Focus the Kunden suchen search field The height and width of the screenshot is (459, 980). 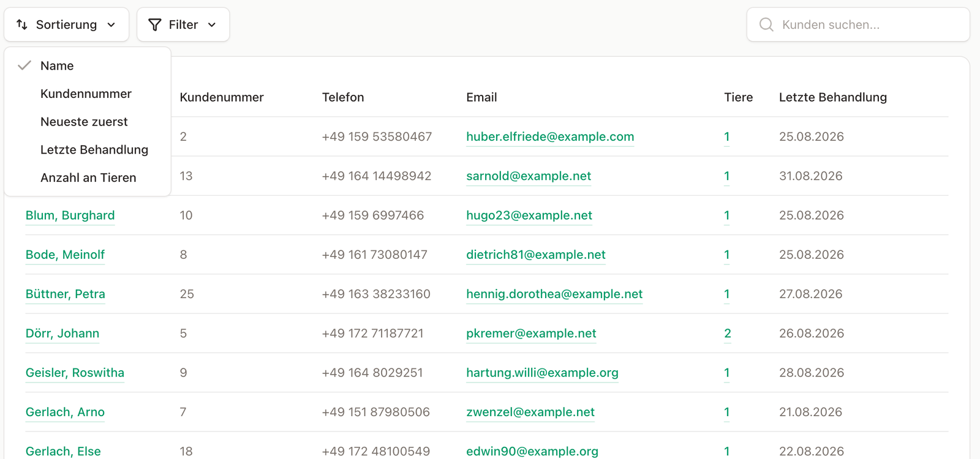coord(858,24)
